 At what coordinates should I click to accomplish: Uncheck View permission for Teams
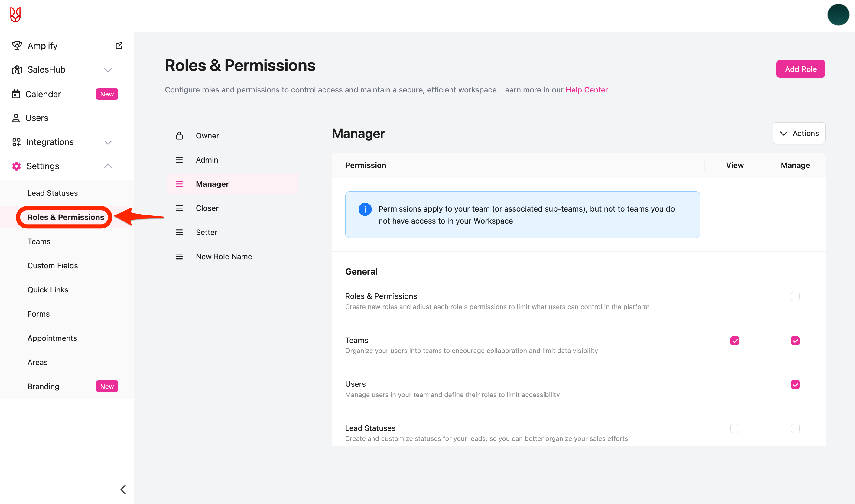(734, 341)
